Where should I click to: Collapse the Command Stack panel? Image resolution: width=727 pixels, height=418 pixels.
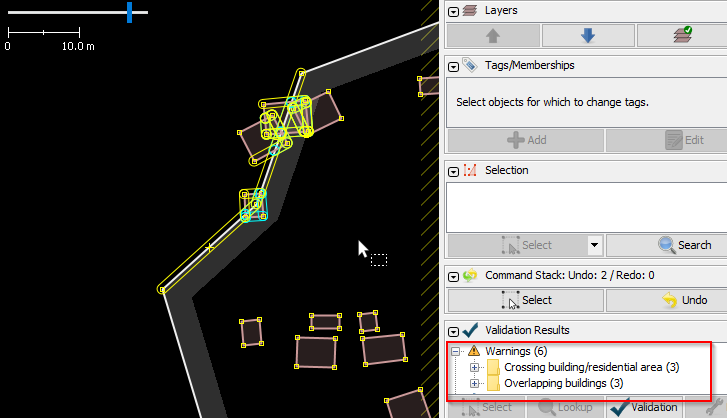[453, 275]
